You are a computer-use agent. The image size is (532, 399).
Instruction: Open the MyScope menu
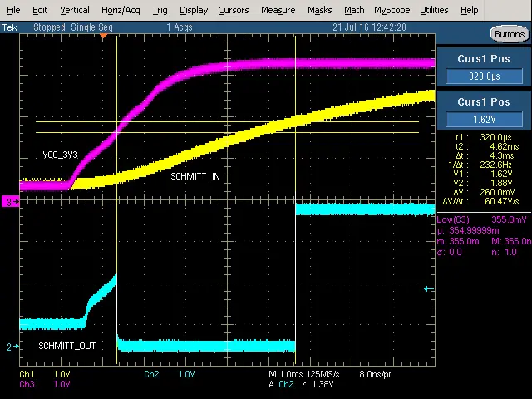(x=392, y=10)
